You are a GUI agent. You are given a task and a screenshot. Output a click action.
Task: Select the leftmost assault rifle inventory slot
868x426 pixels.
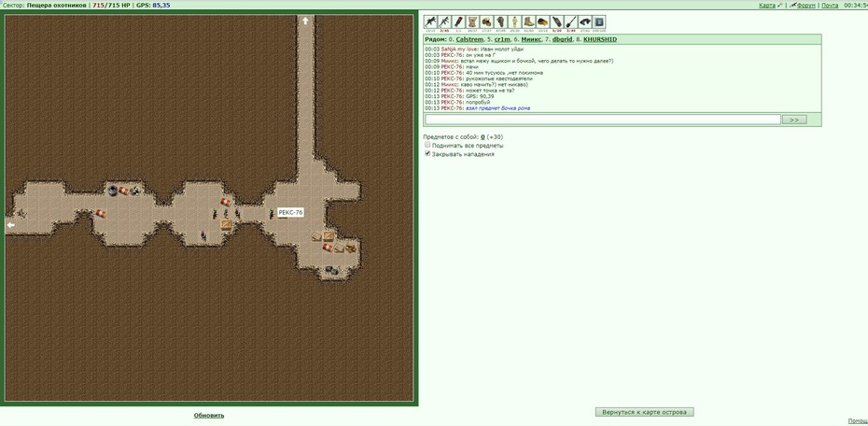[430, 22]
